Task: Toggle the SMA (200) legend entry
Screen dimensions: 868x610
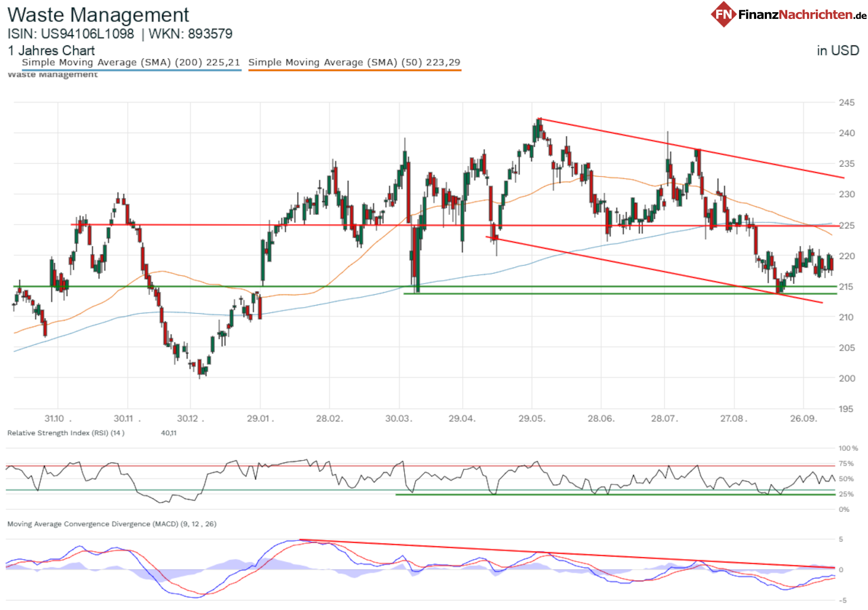Action: click(131, 63)
